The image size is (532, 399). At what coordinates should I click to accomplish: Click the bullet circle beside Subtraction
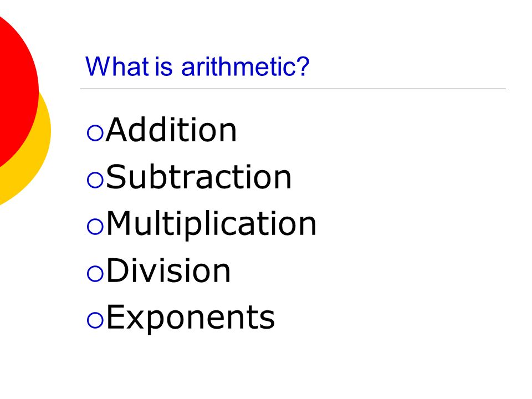click(95, 180)
